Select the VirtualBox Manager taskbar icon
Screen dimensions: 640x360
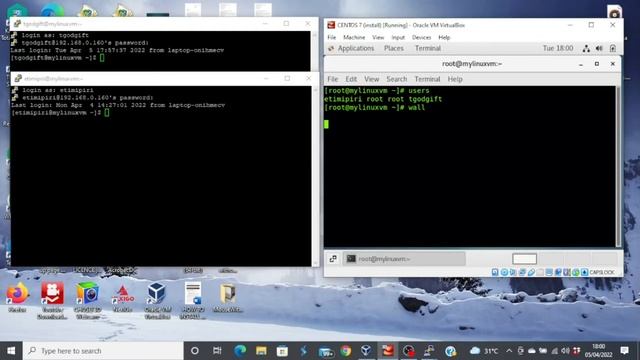point(366,351)
